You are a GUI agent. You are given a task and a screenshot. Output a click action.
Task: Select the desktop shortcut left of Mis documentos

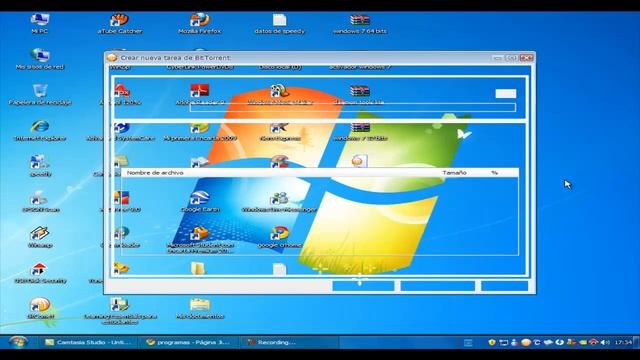point(120,310)
